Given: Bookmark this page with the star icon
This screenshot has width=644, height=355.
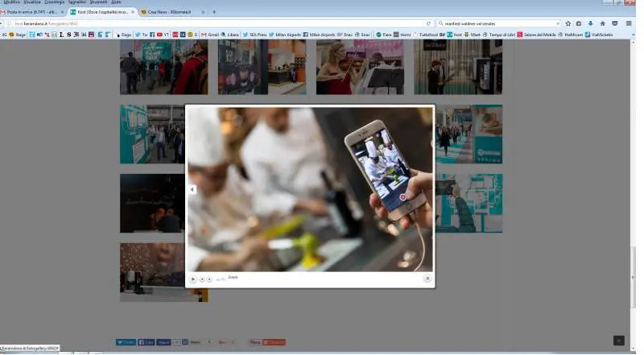Looking at the screenshot, I should point(568,23).
